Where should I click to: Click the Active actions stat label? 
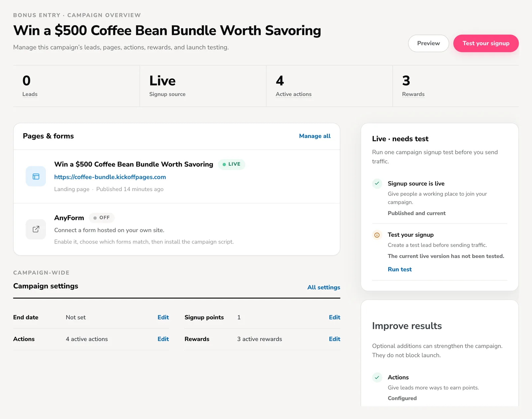pos(294,94)
